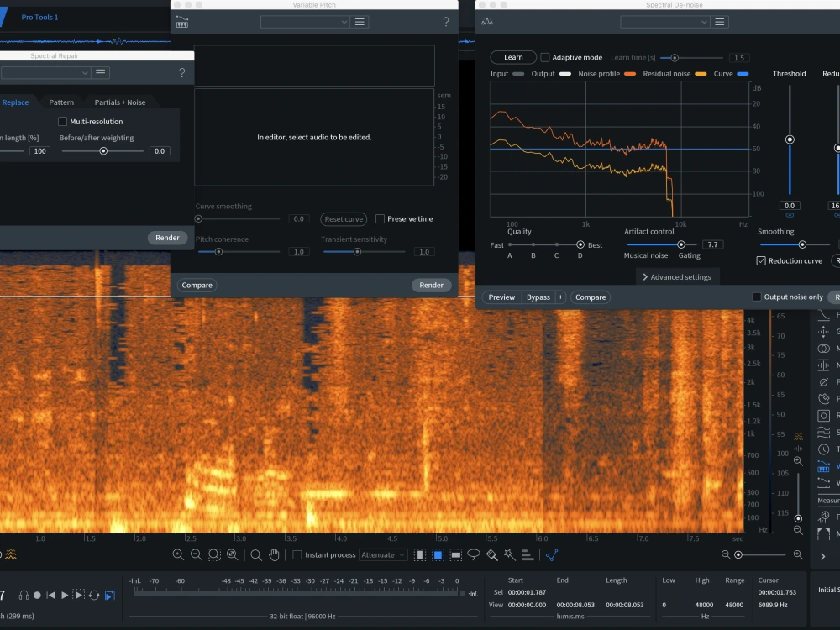This screenshot has height=630, width=840.
Task: Click the Bypass button
Action: tap(538, 297)
